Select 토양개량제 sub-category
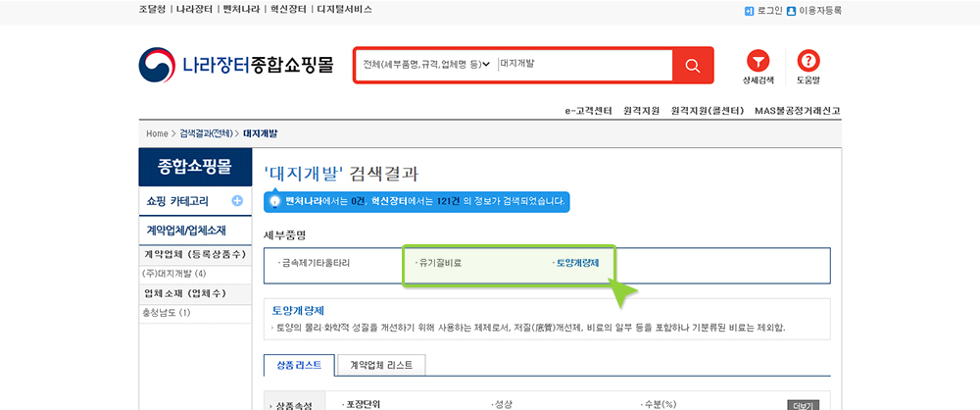This screenshot has width=980, height=410. (x=576, y=263)
